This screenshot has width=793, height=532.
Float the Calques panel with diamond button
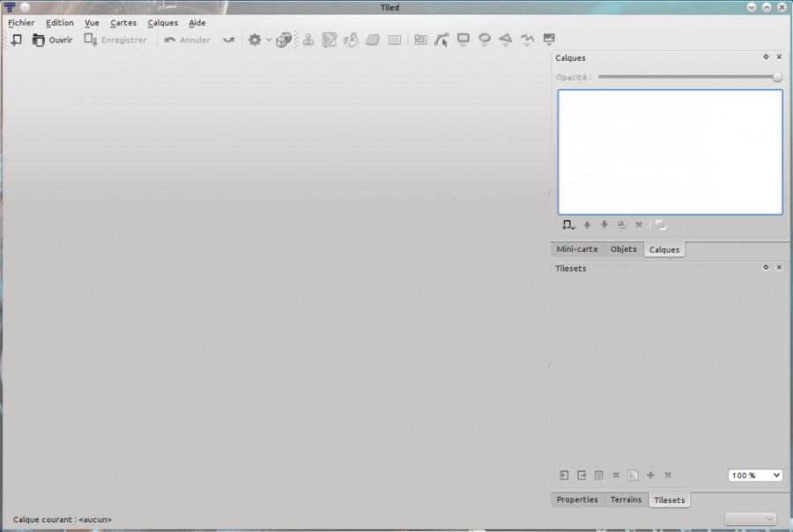tap(766, 57)
